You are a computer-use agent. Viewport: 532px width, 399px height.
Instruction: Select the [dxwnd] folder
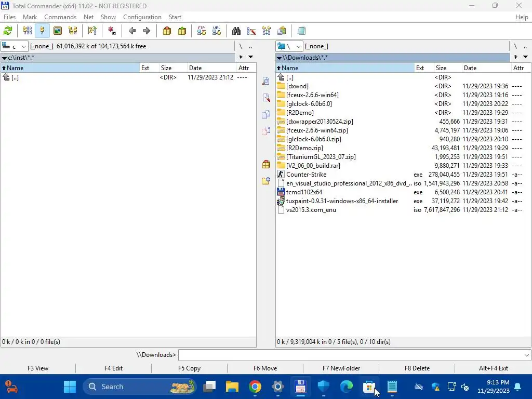click(403, 86)
